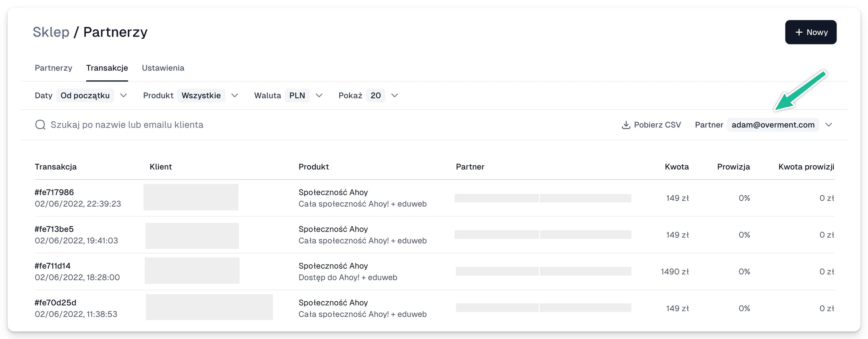Select the Transakcje tab

pos(107,68)
